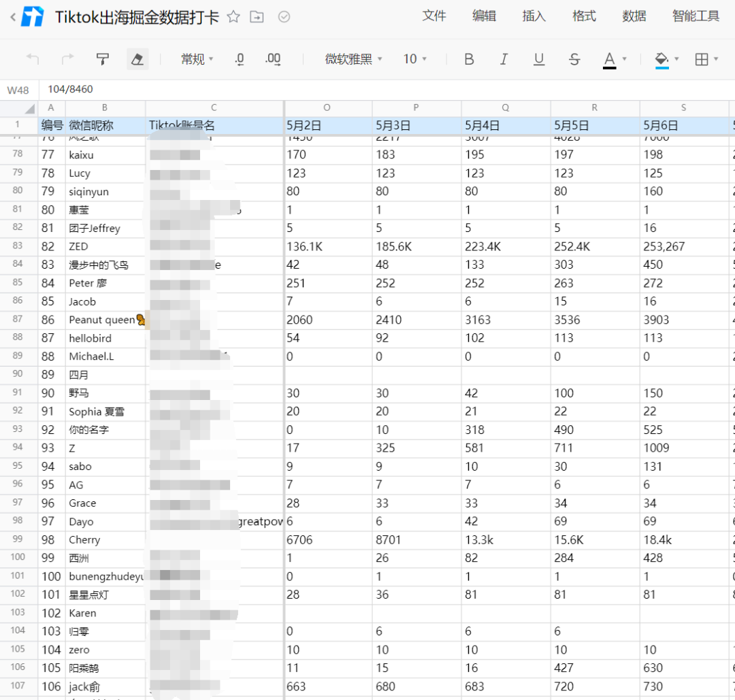Viewport: 735px width, 700px height.
Task: Select column S header
Action: [684, 107]
